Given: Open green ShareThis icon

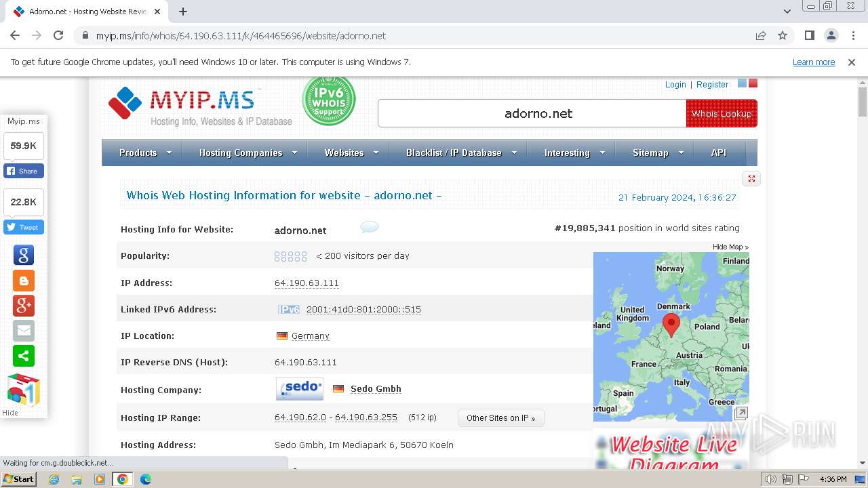Looking at the screenshot, I should tap(24, 355).
